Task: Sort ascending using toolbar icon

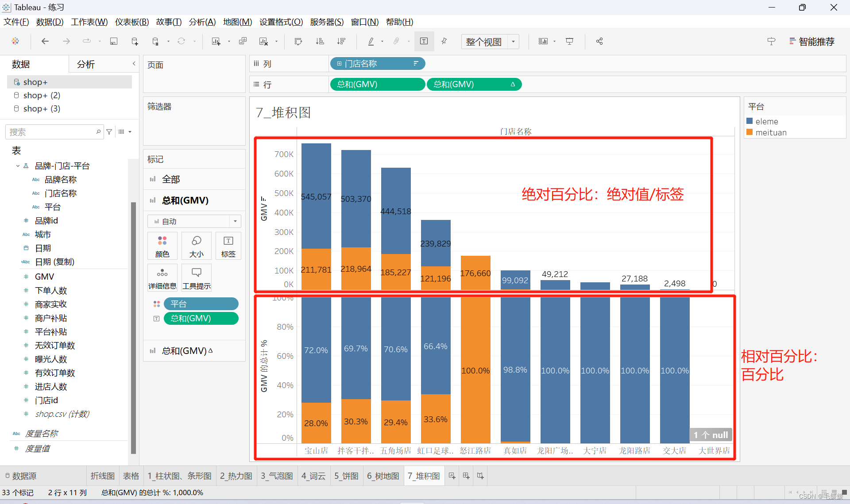Action: click(x=320, y=41)
